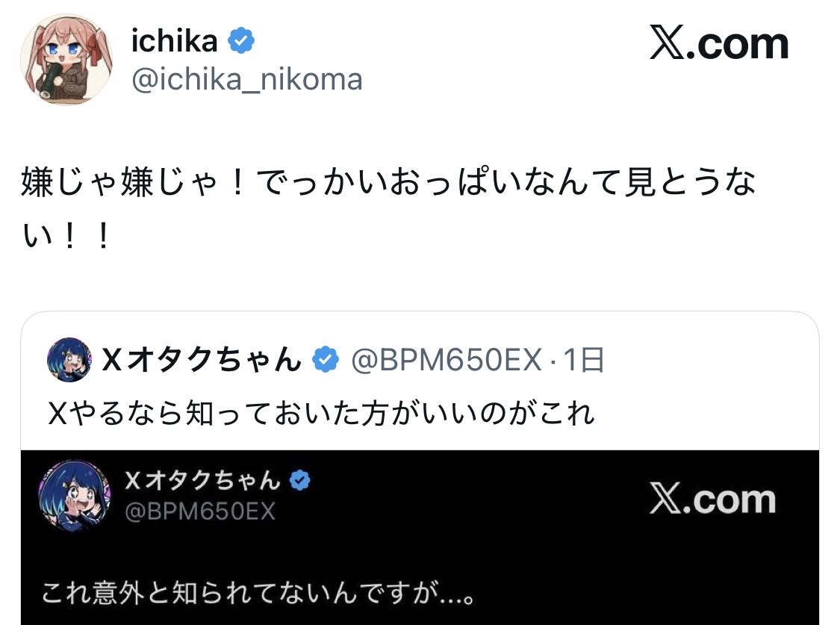Click the verified badge beside ichika
This screenshot has width=840, height=625.
pos(241,42)
